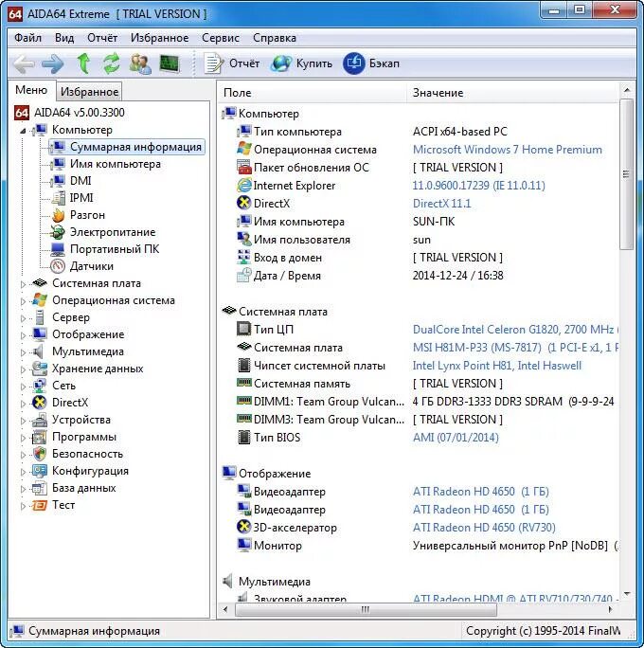The image size is (644, 648).
Task: Open the Intel Lynx Point H81 chipset link
Action: (x=497, y=366)
